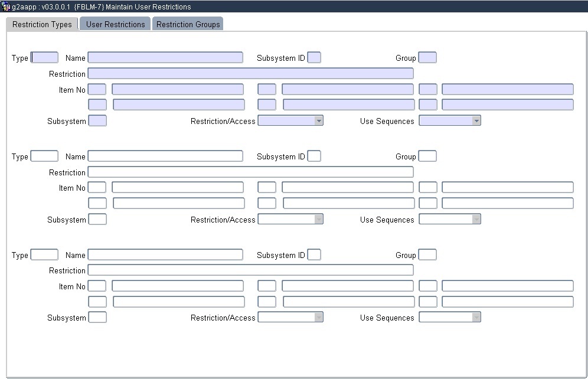Select the first record's Group field
588x379 pixels.
coord(427,57)
